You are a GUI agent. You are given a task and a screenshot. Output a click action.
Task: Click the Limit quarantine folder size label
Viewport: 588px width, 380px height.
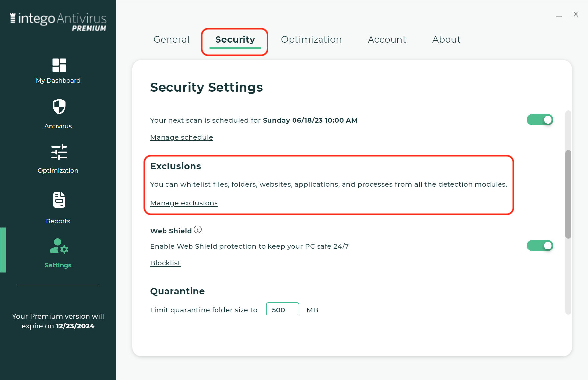[204, 310]
